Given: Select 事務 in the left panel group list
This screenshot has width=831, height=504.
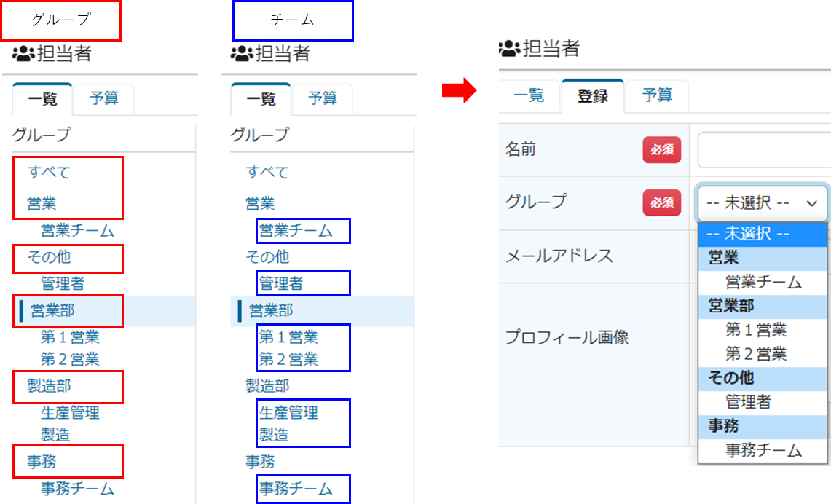Looking at the screenshot, I should point(42,462).
